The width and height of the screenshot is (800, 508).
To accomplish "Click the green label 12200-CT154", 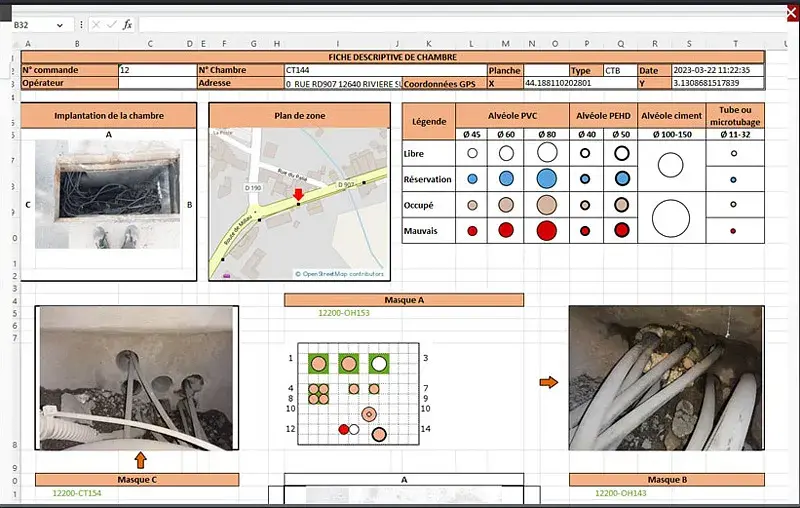I will (77, 493).
